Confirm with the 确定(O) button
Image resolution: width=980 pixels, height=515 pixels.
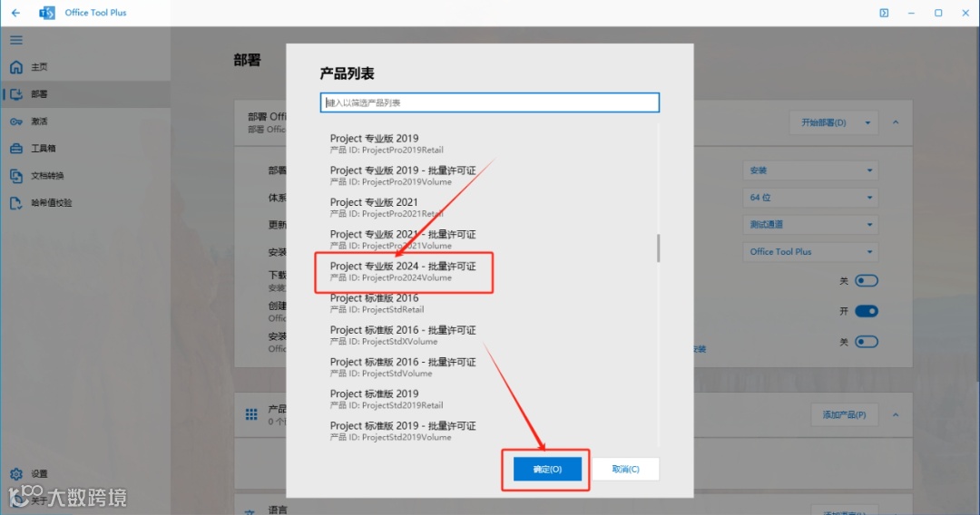[x=547, y=470]
